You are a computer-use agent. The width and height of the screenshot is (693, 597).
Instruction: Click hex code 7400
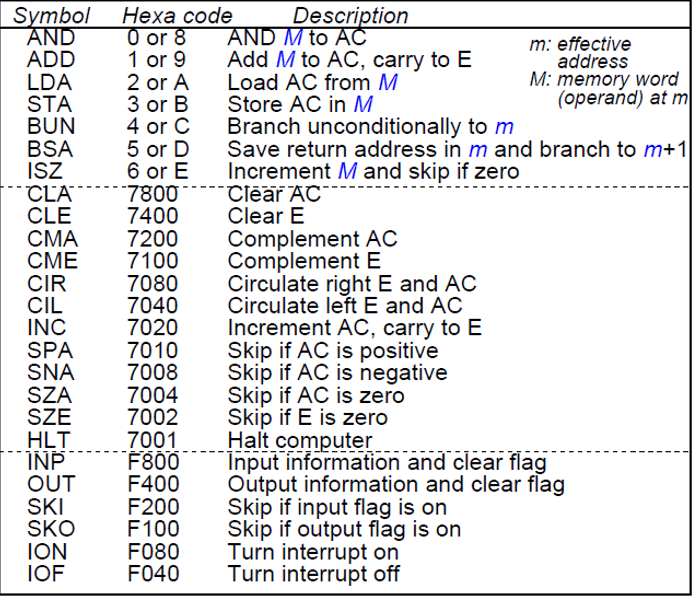pos(152,217)
